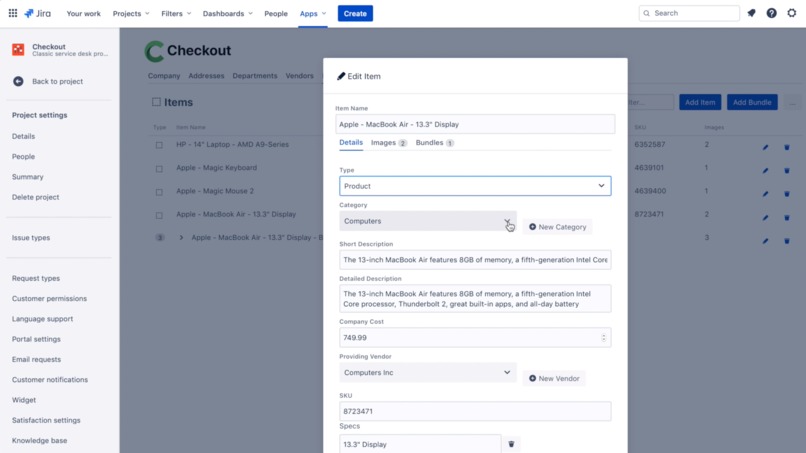Open Providing Vendor dropdown Computers Inc
Image resolution: width=806 pixels, height=453 pixels.
(x=428, y=372)
